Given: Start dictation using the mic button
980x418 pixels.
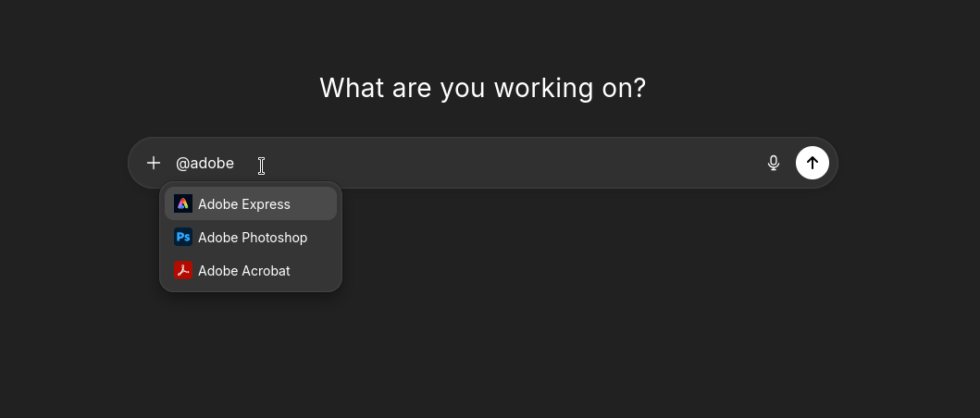Looking at the screenshot, I should (x=774, y=163).
